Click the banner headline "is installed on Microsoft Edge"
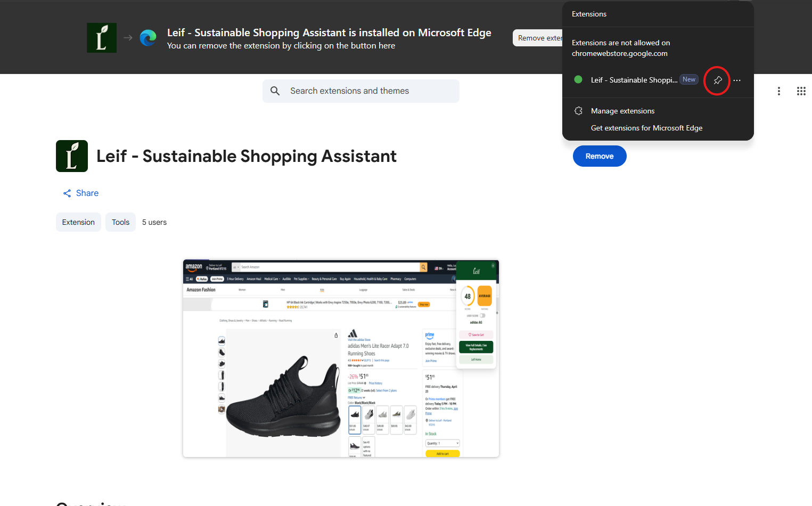Screen dimensions: 812x506 point(419,32)
